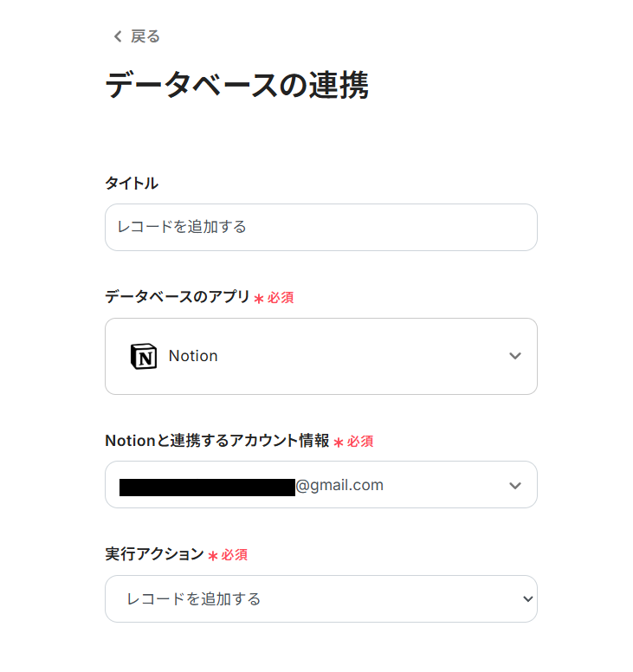Click the データベースのアプリ label
Viewport: 633px width, 672px height.
[177, 297]
